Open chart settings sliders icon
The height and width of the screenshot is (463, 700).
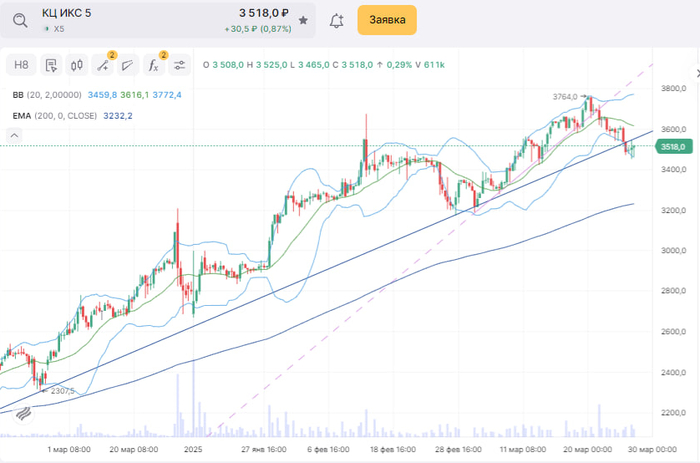pyautogui.click(x=180, y=66)
